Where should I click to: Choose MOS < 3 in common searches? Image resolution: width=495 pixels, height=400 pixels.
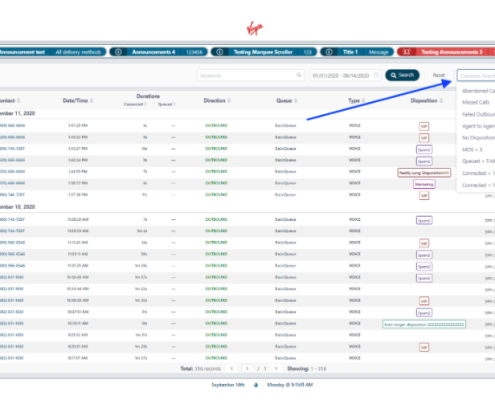coord(472,150)
